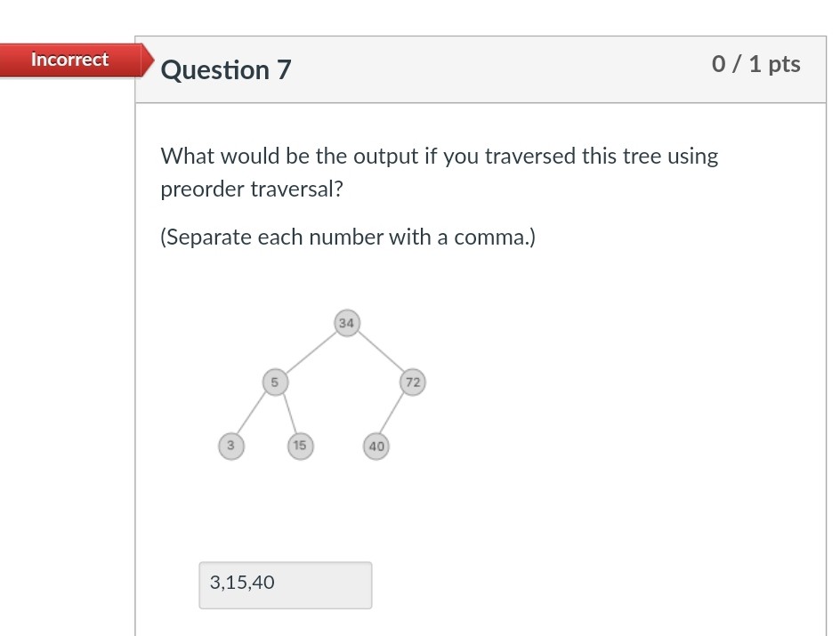The height and width of the screenshot is (636, 840).
Task: Click the Question 7 heading
Action: pos(225,70)
